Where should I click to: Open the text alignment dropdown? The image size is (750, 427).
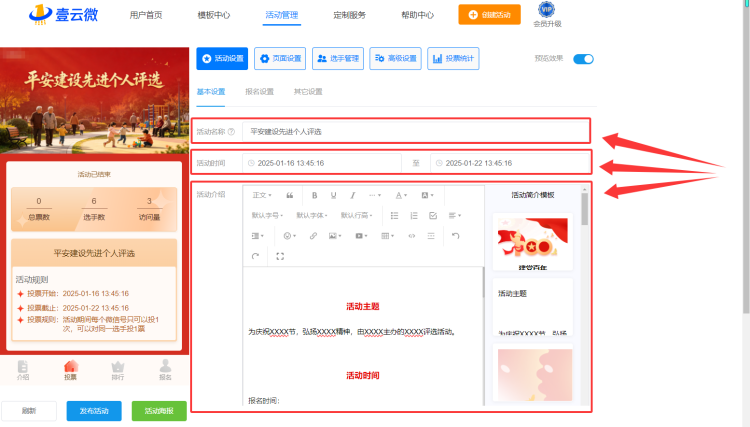coord(454,216)
